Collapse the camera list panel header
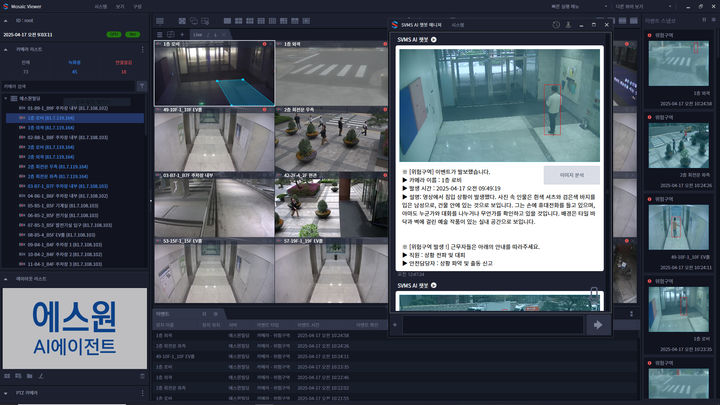This screenshot has height=405, width=720. 7,48
